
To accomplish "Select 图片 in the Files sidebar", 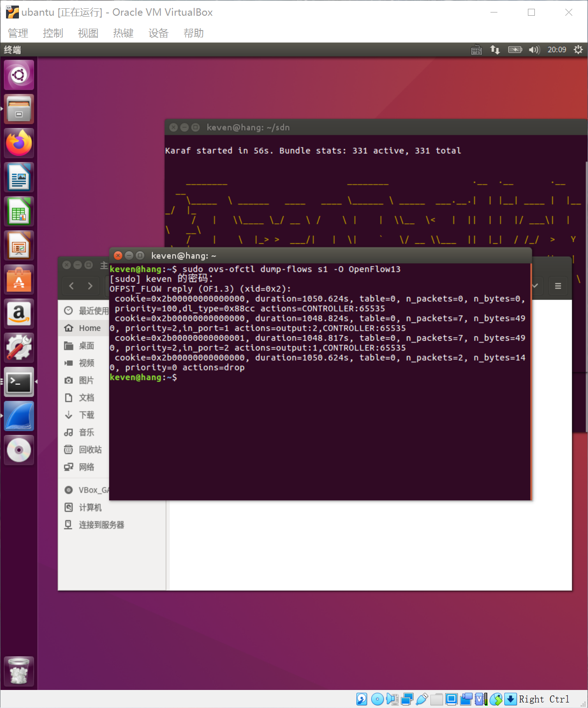I will click(x=84, y=380).
